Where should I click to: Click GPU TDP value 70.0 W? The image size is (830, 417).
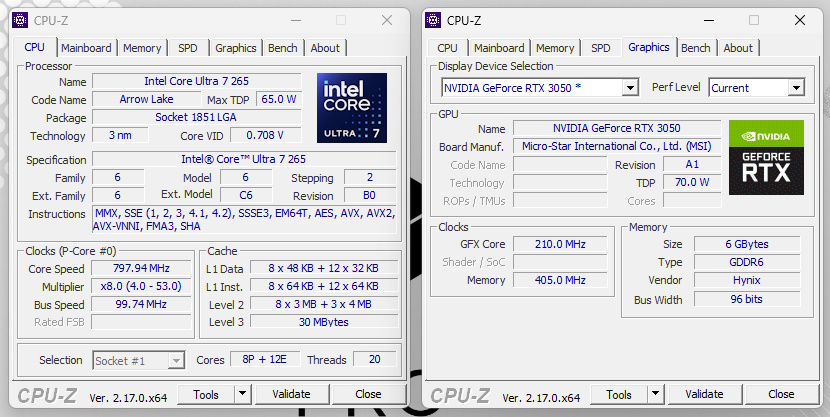click(692, 182)
